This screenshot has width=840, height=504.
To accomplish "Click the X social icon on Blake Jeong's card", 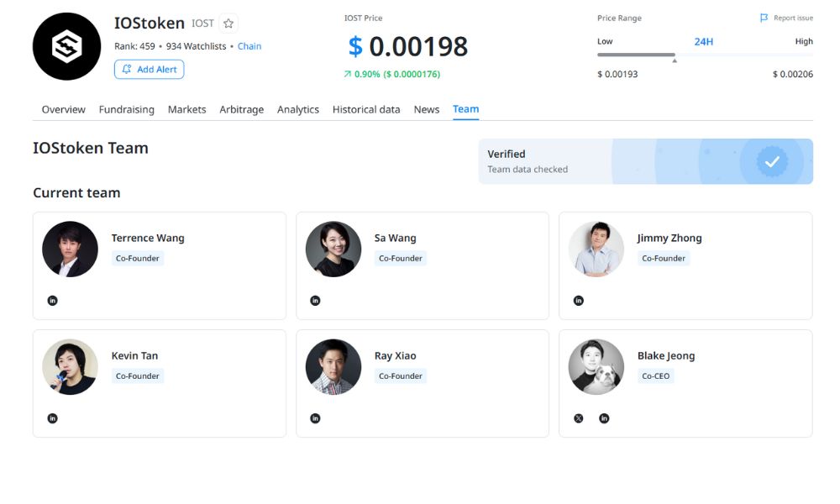I will tap(578, 417).
